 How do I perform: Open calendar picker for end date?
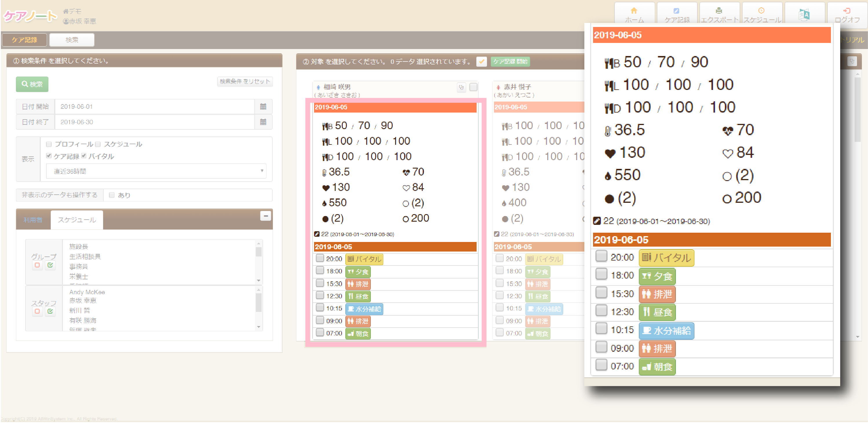pyautogui.click(x=263, y=122)
